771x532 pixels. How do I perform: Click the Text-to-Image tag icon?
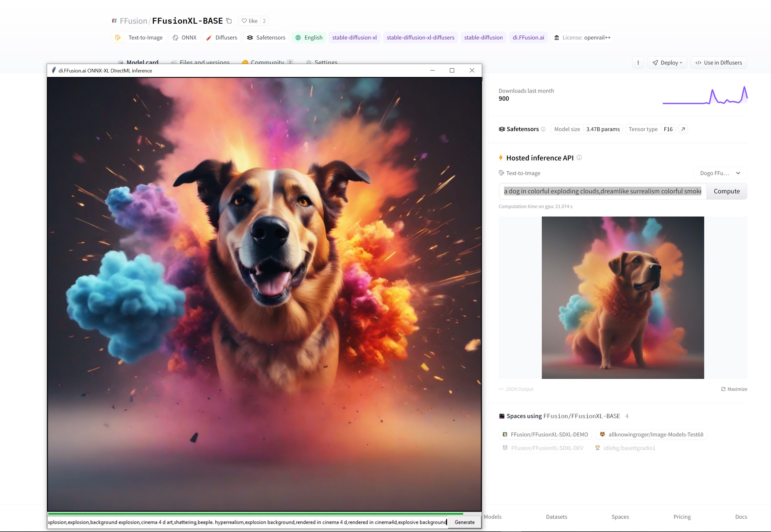click(118, 38)
